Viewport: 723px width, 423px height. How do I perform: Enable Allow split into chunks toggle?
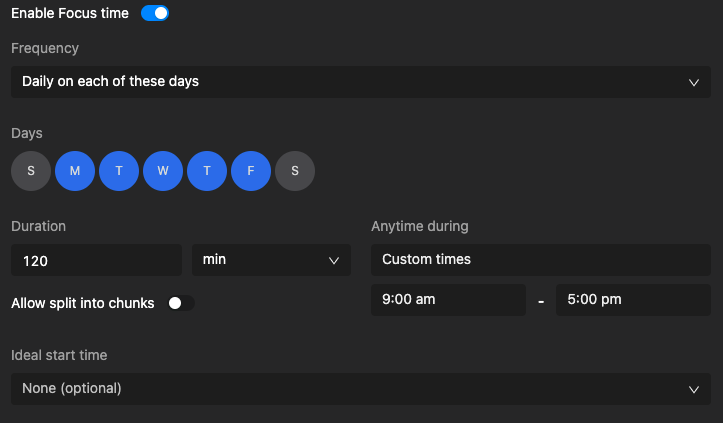click(x=181, y=303)
